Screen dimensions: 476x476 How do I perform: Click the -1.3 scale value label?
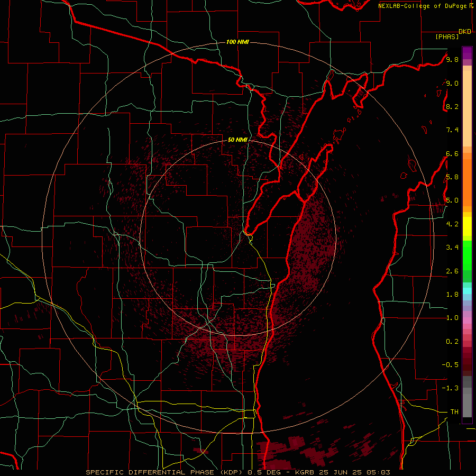(450, 388)
